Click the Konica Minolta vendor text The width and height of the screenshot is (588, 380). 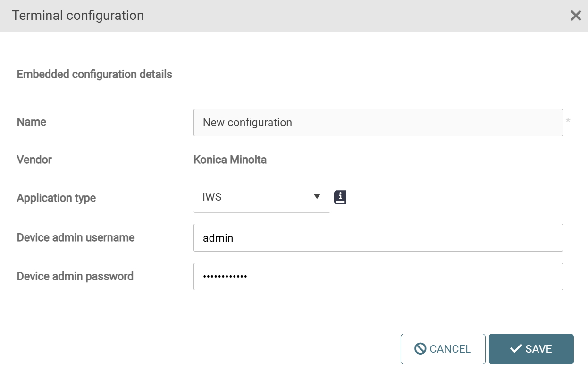[x=230, y=160]
